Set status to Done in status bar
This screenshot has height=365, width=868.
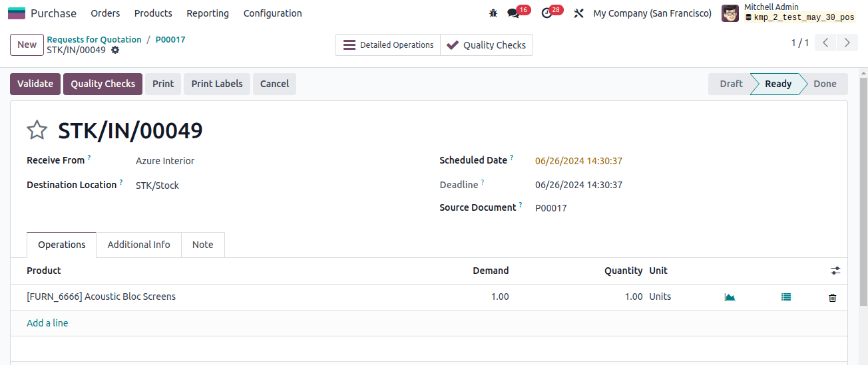[825, 84]
